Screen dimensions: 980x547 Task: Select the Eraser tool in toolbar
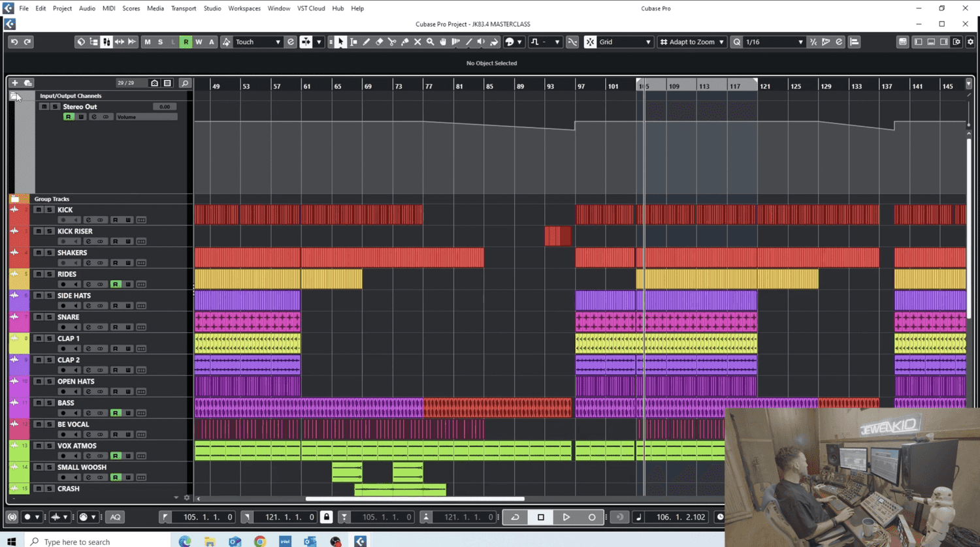[379, 42]
